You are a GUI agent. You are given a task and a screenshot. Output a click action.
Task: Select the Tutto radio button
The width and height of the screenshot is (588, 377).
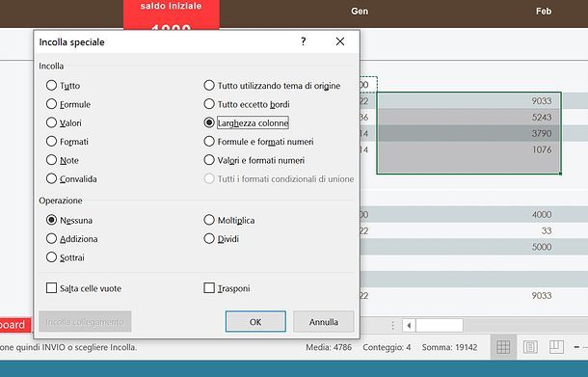coord(51,85)
